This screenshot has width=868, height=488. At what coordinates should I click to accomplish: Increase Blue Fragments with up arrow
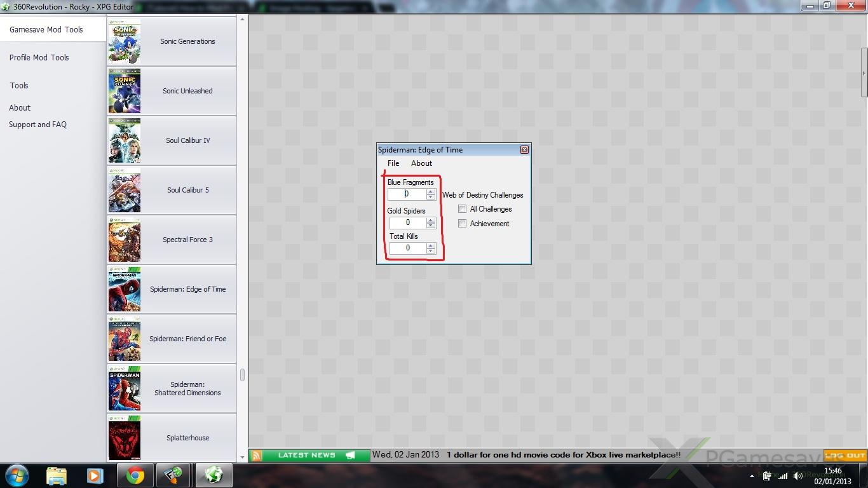click(x=431, y=192)
